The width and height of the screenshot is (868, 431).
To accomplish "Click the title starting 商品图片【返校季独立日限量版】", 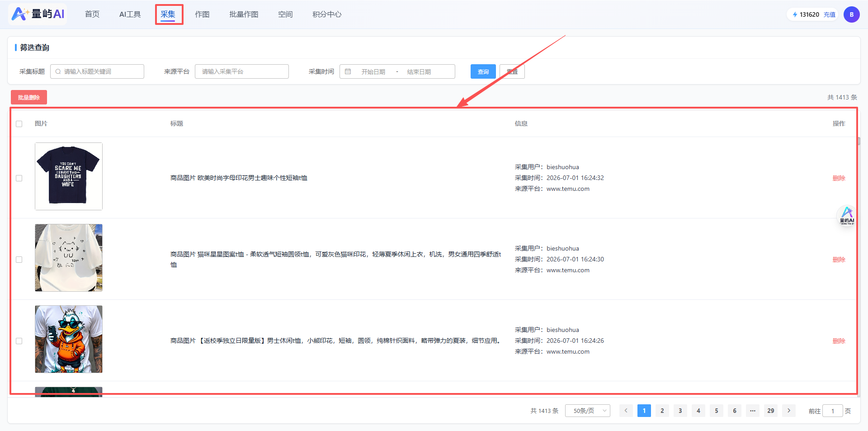I will (335, 341).
